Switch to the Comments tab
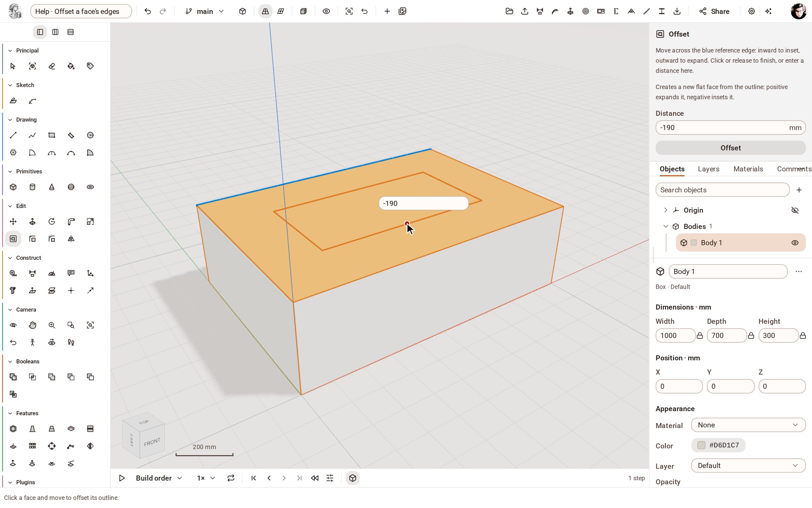The height and width of the screenshot is (508, 812). [794, 169]
